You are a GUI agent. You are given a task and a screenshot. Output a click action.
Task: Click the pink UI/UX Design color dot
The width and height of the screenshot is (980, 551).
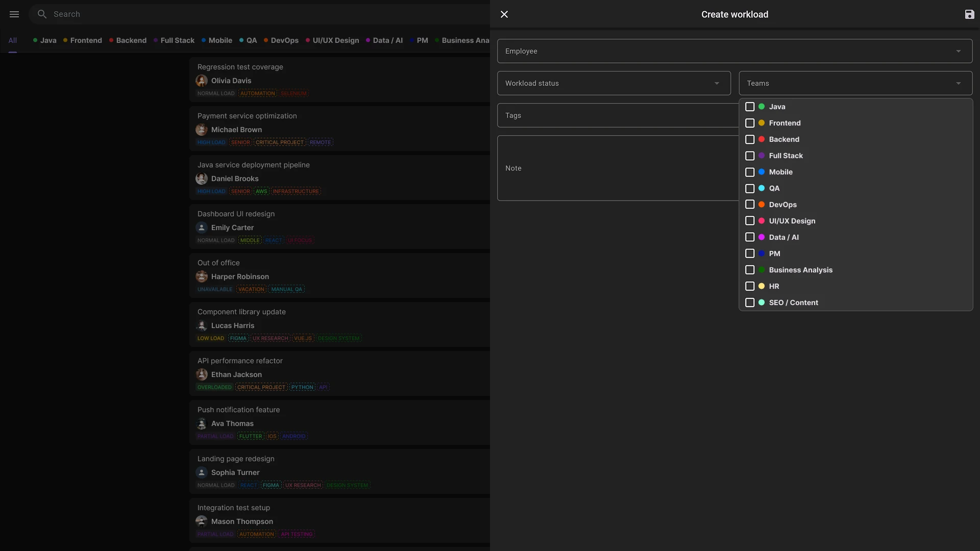(x=762, y=221)
